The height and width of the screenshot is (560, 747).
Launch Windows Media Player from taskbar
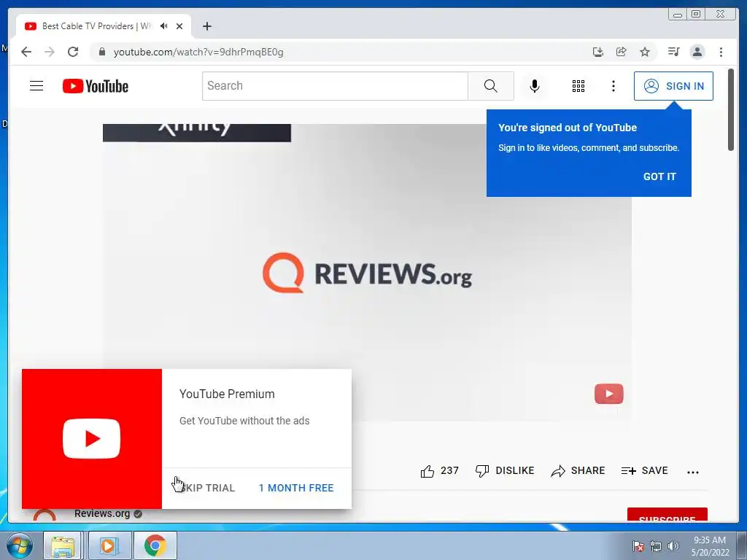pyautogui.click(x=108, y=545)
